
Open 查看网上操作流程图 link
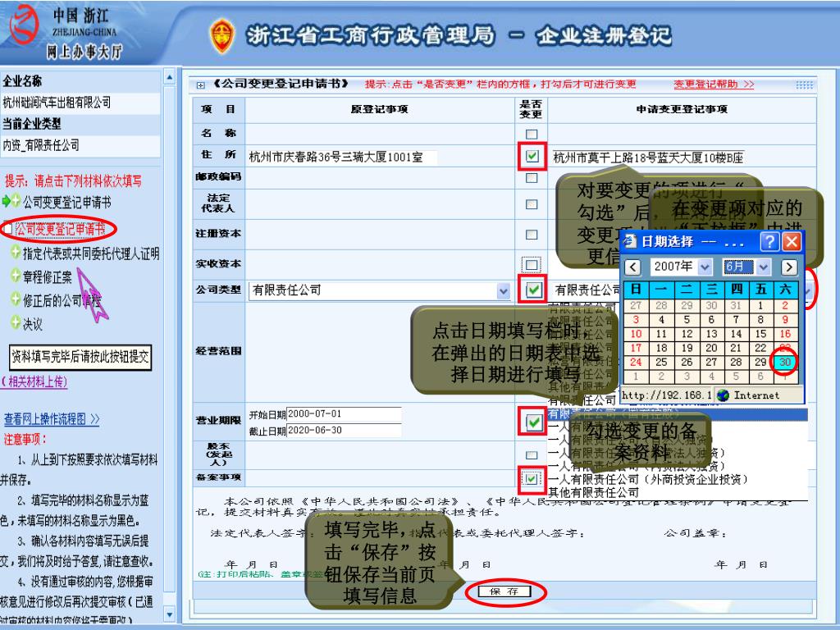click(x=52, y=419)
